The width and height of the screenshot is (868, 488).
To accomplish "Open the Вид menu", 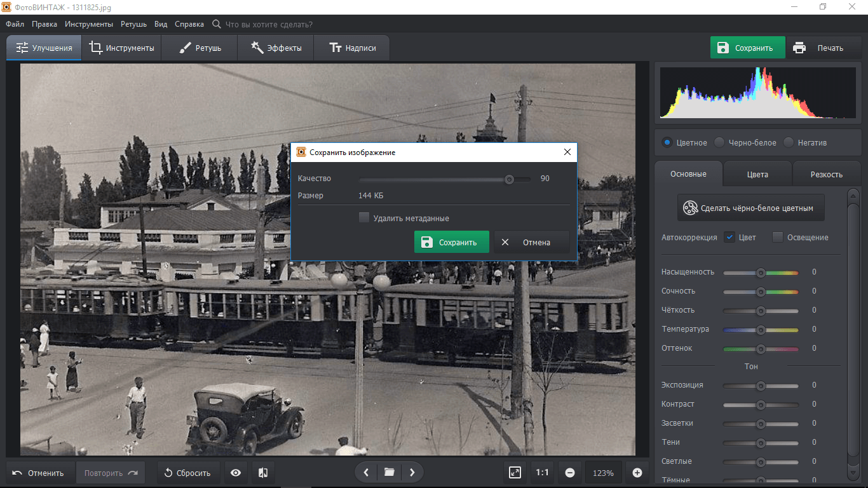I will [x=161, y=24].
